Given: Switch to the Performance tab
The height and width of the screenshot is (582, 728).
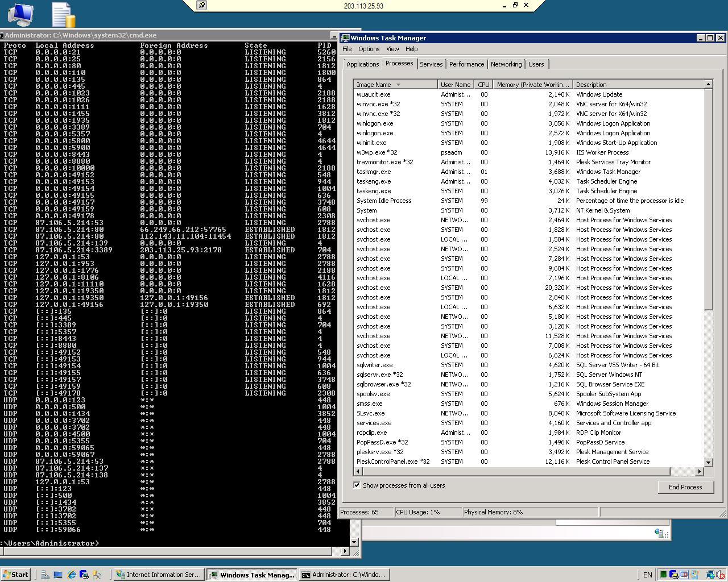Looking at the screenshot, I should point(466,64).
